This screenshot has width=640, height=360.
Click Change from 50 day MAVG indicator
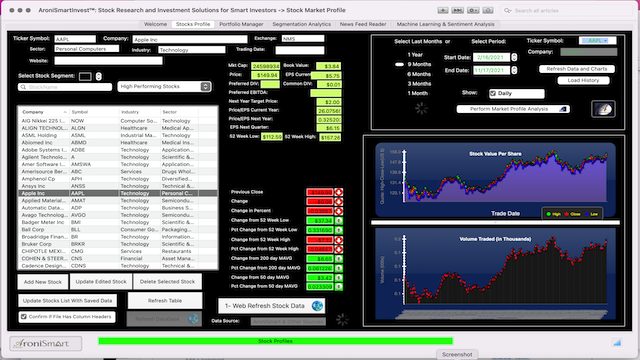(x=339, y=278)
